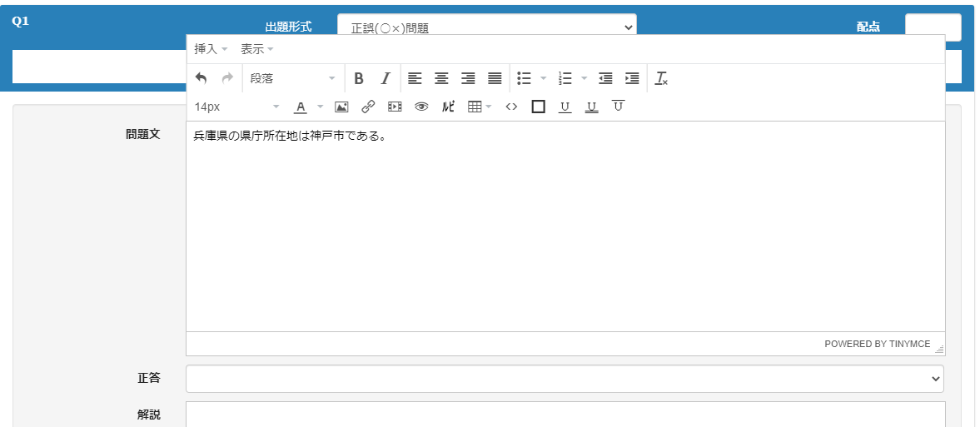Image resolution: width=980 pixels, height=427 pixels.
Task: Center align the text
Action: 441,78
